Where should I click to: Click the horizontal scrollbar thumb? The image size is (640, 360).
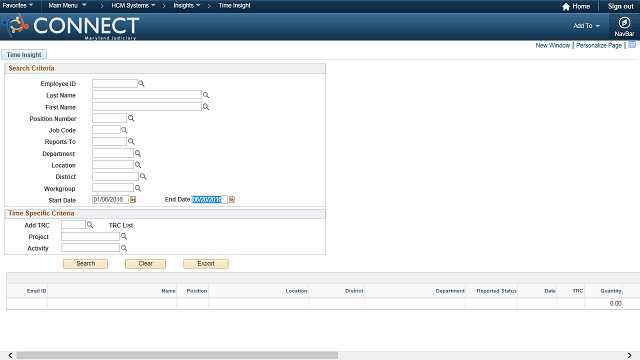tap(177, 356)
